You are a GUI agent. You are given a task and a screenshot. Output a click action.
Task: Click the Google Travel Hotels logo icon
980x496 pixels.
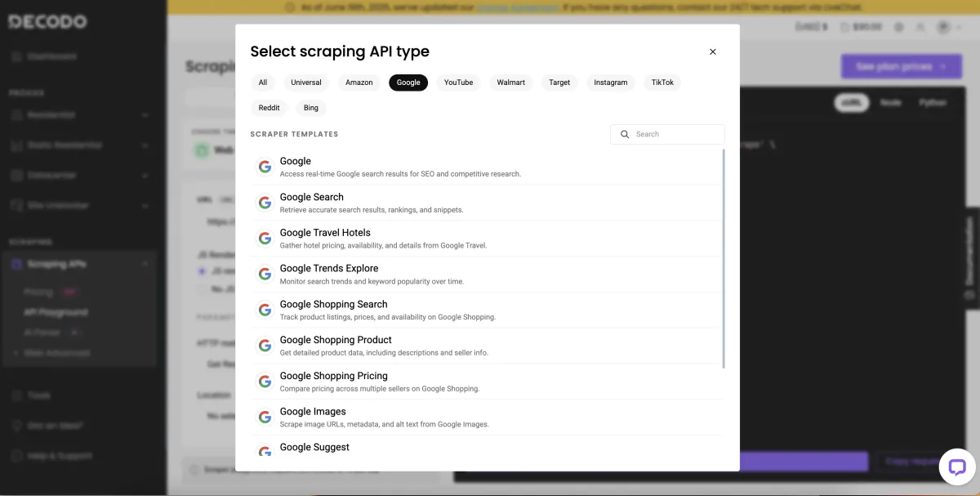265,239
